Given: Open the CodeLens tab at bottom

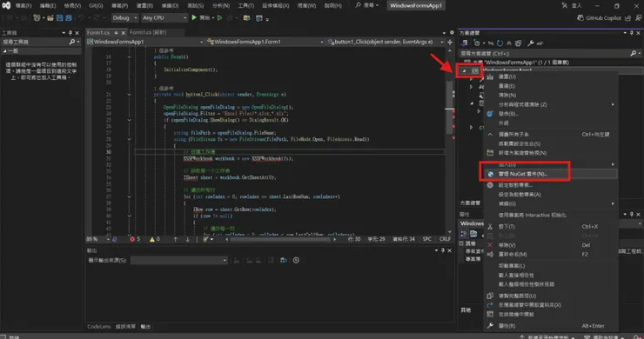Looking at the screenshot, I should [x=98, y=326].
